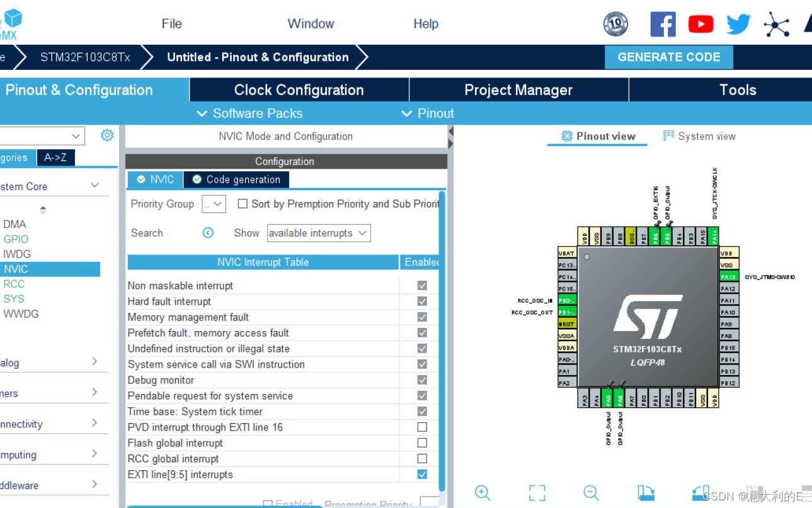Open ST YouTube channel icon
Screen dimensions: 812x508
coord(700,25)
